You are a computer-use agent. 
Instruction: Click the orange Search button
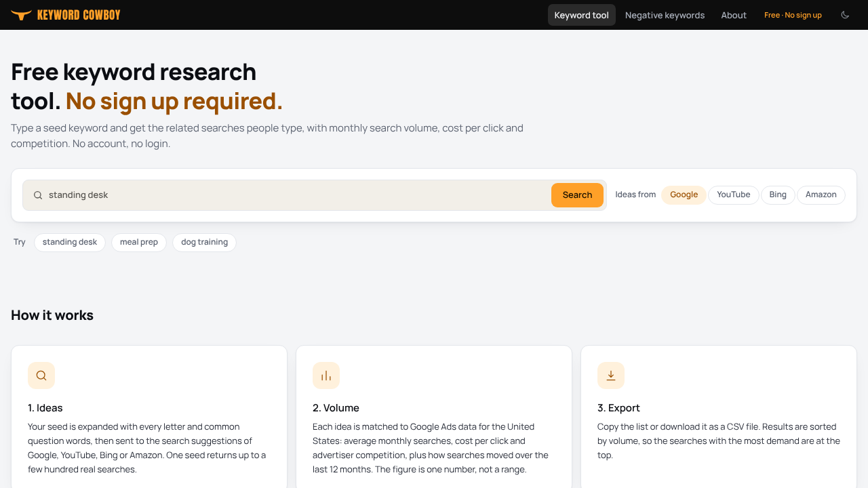577,195
